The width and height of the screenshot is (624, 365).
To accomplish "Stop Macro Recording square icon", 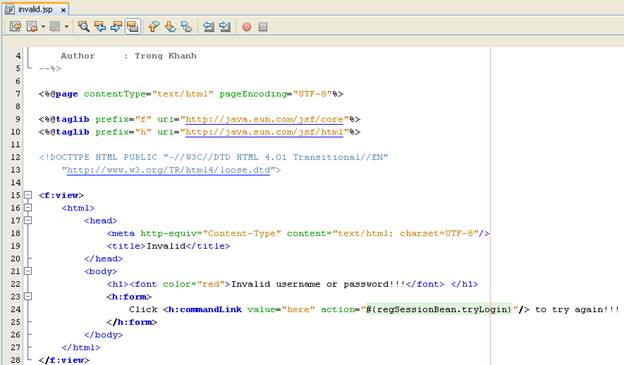I will click(x=263, y=27).
